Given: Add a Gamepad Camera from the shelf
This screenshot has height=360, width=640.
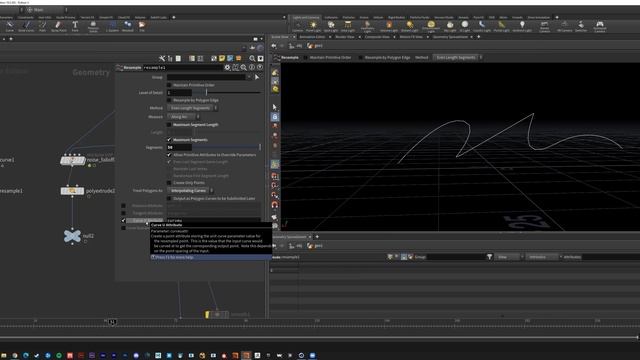Looking at the screenshot, I should 600,27.
